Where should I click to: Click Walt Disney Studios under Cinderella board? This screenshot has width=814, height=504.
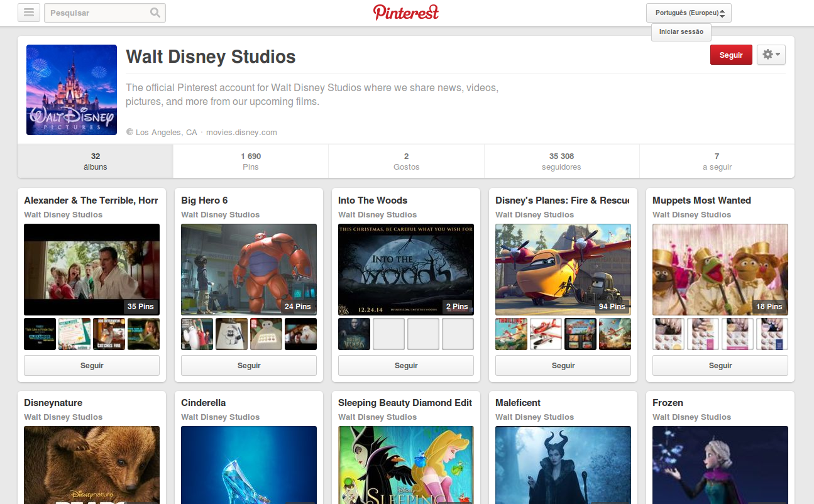221,417
